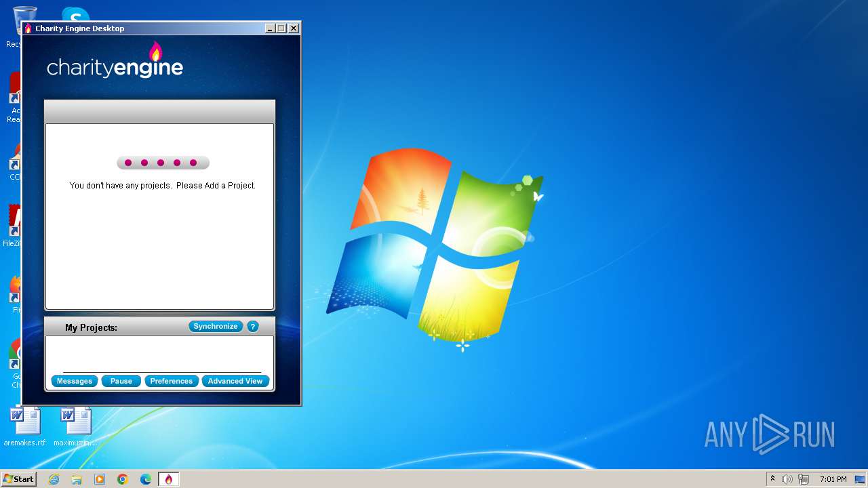868x488 pixels.
Task: Open the Windows Start menu
Action: point(18,479)
